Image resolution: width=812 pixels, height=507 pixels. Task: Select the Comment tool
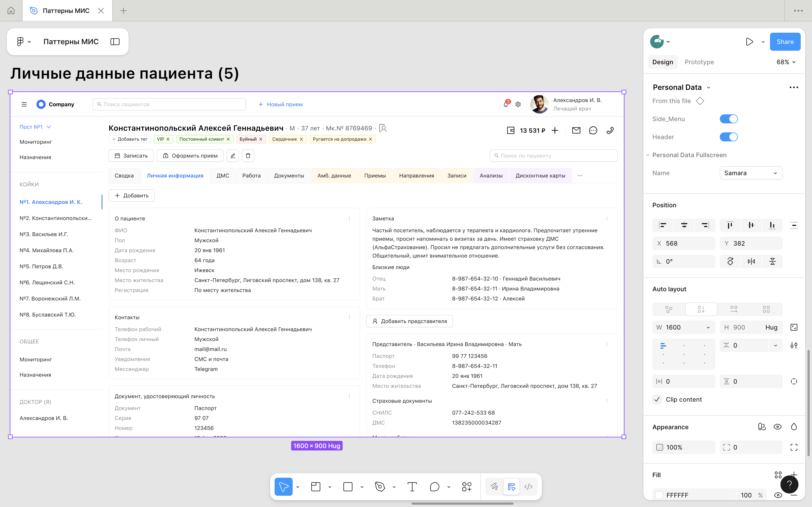(x=434, y=486)
